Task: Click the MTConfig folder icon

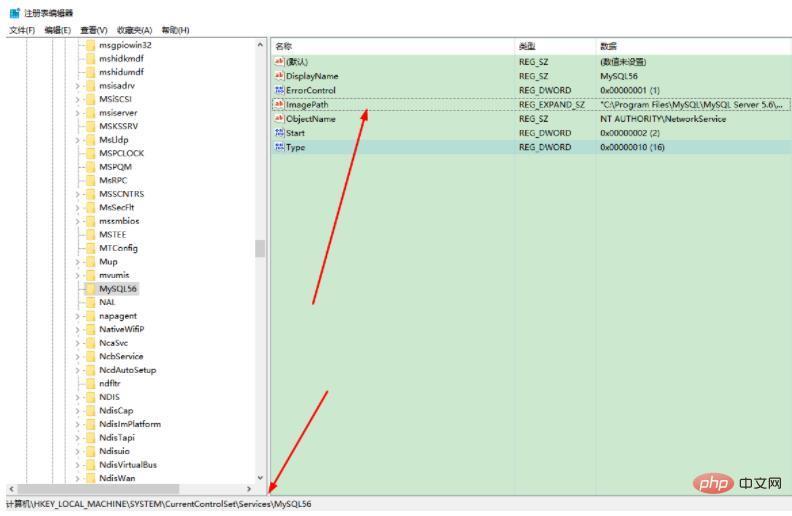Action: 90,248
